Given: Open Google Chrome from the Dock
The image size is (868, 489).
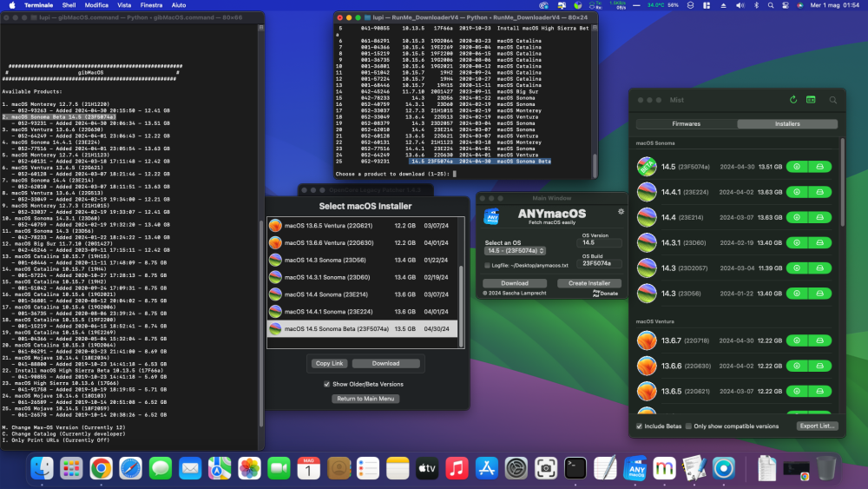Looking at the screenshot, I should (x=102, y=468).
